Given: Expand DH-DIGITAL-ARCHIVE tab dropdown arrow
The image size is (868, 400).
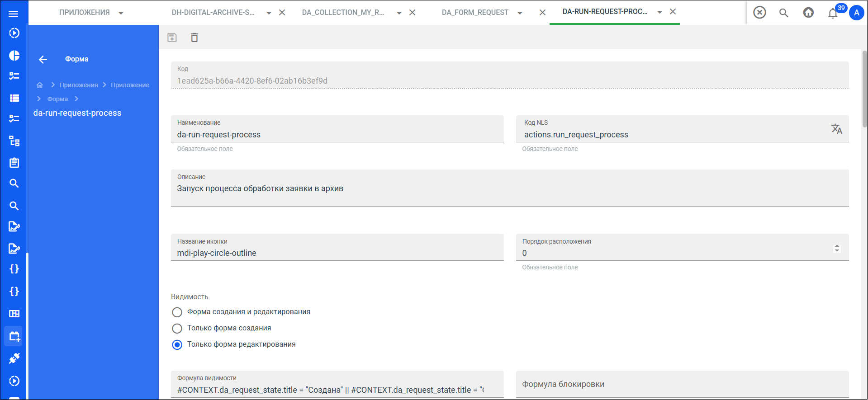Looking at the screenshot, I should click(269, 13).
